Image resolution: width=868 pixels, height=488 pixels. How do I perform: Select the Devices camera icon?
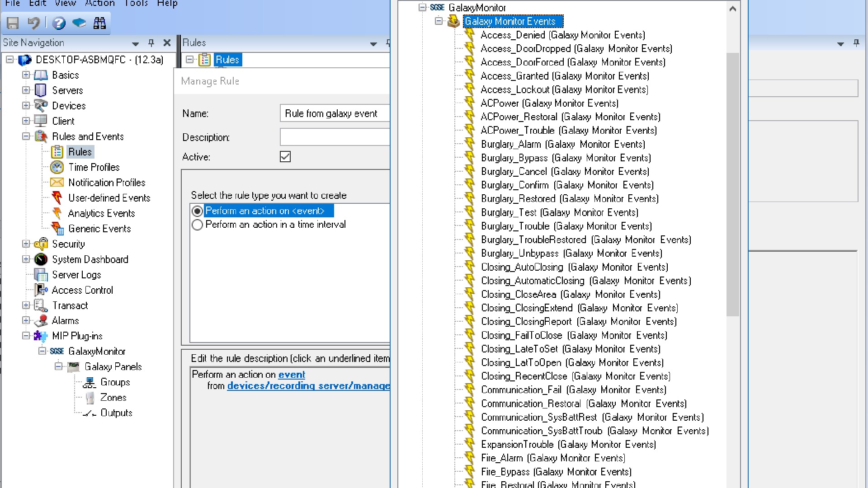[x=41, y=106]
